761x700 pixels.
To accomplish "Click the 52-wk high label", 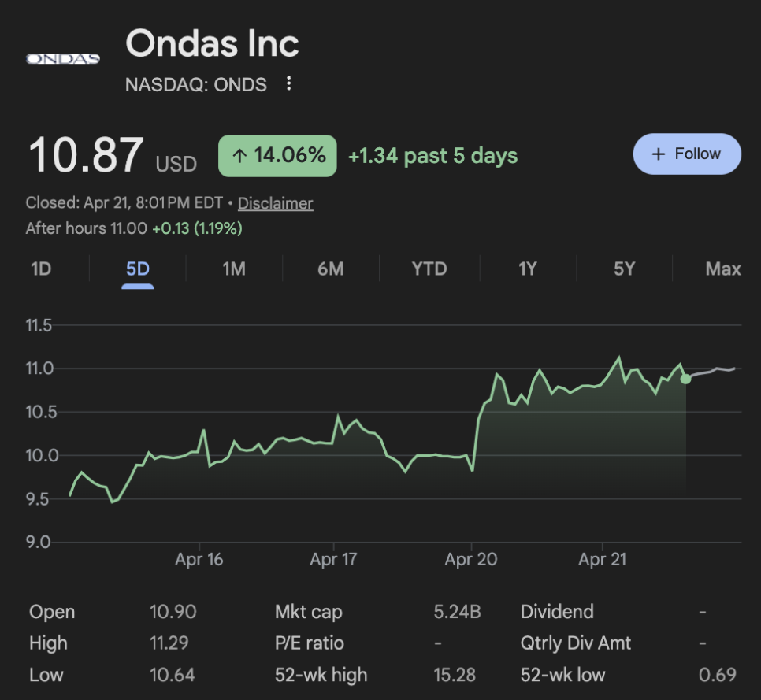I will (321, 675).
